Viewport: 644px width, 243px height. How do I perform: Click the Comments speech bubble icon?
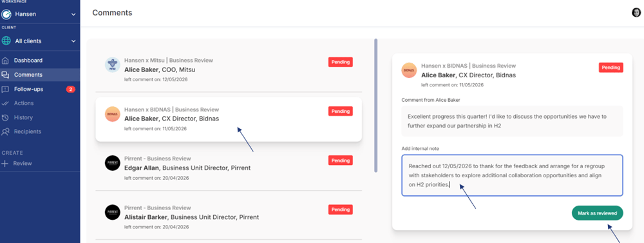pyautogui.click(x=5, y=75)
